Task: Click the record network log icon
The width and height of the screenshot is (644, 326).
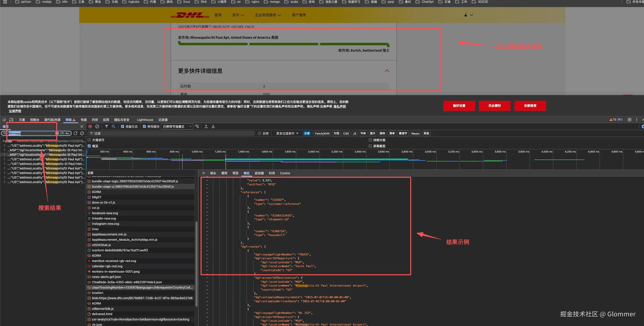Action: pos(90,126)
